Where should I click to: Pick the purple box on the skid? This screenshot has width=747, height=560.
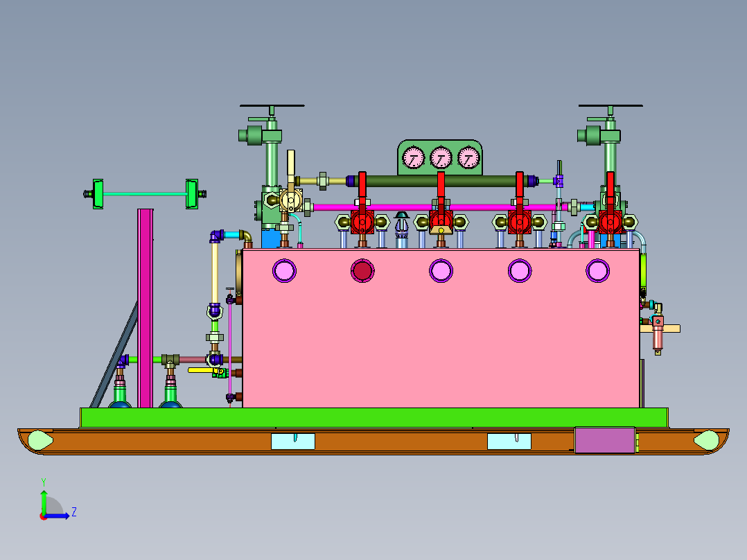point(605,440)
